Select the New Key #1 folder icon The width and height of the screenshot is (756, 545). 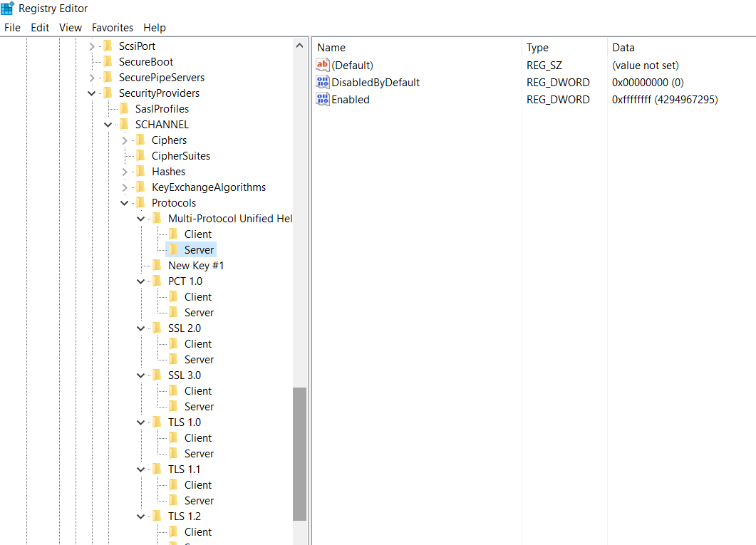coord(157,265)
